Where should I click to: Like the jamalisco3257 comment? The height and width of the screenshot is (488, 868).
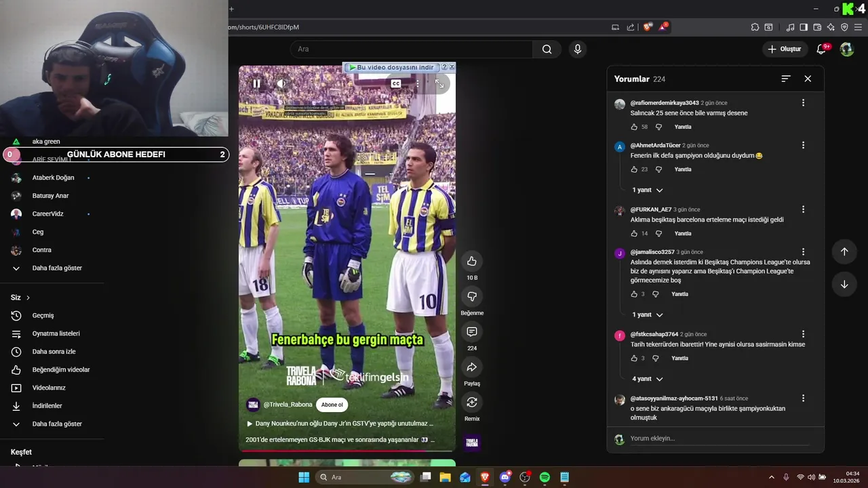tap(634, 294)
